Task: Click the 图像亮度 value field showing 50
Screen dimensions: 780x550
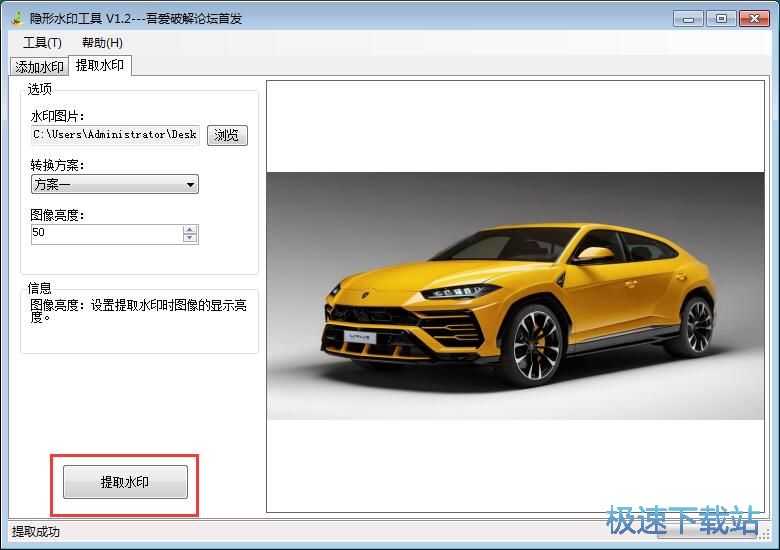Action: click(106, 233)
